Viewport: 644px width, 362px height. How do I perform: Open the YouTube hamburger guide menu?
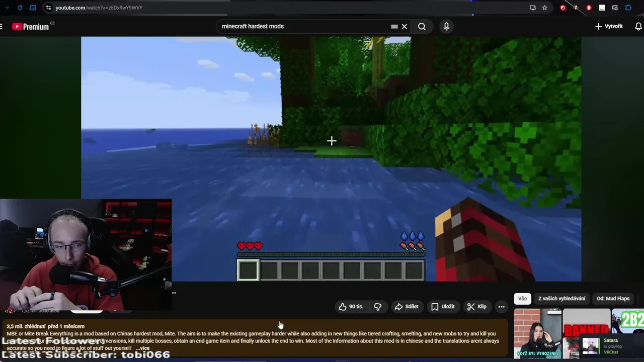click(2, 26)
